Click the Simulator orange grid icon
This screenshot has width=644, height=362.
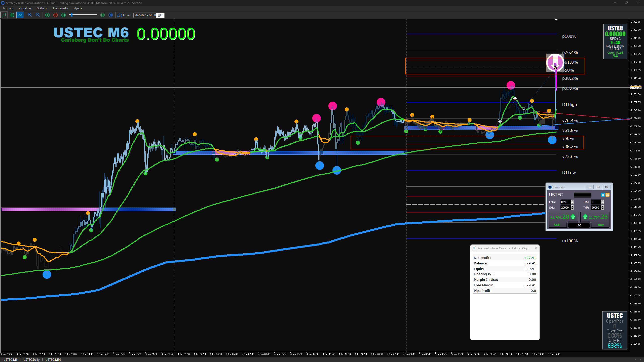[608, 195]
